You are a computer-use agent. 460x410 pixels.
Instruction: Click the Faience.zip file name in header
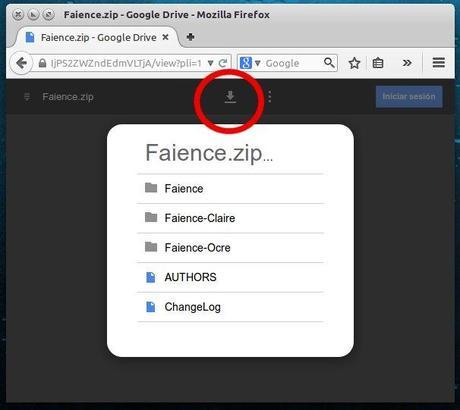click(x=68, y=97)
